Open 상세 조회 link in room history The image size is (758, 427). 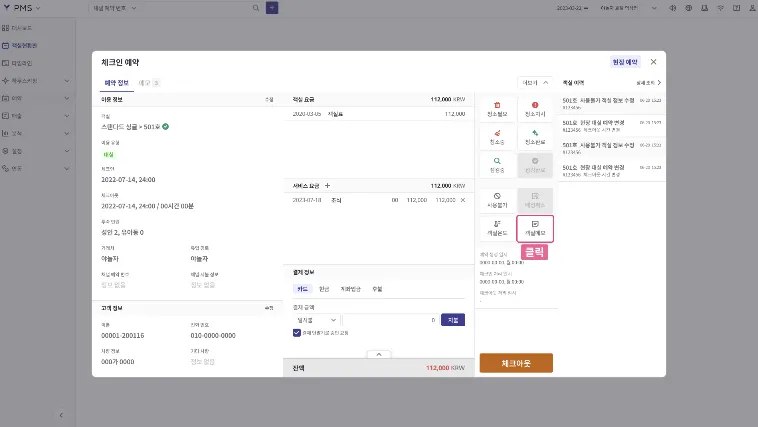(649, 83)
